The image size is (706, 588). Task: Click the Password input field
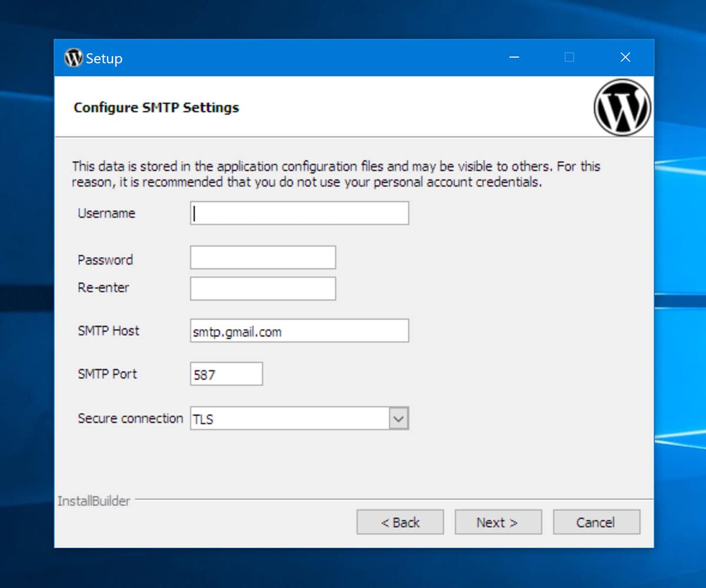click(263, 258)
